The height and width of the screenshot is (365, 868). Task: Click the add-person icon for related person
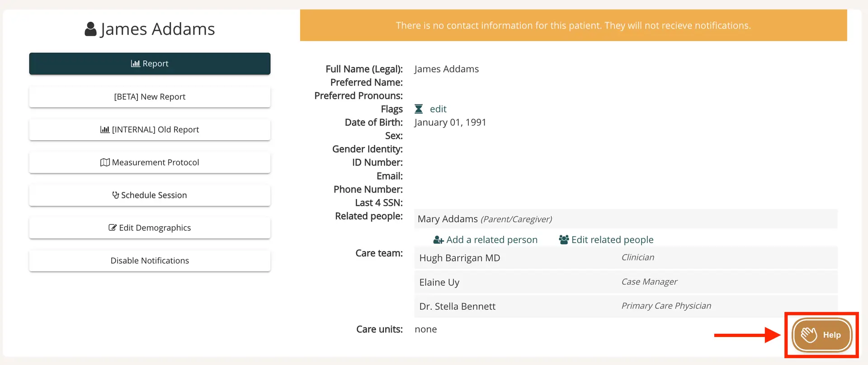click(438, 240)
